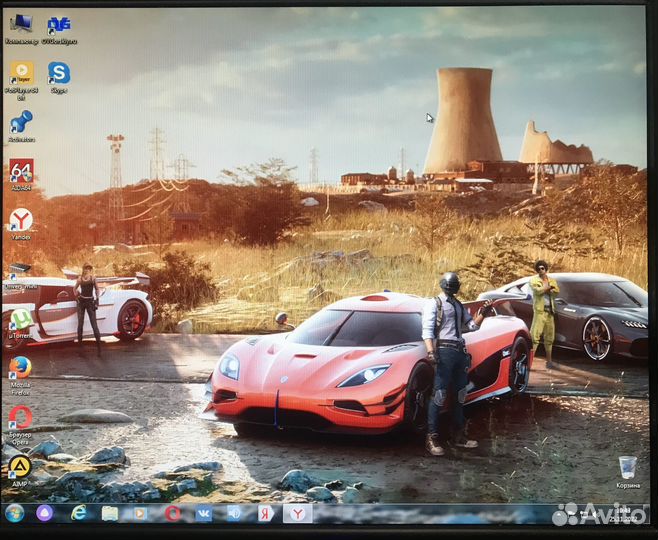Switch to the active Yandex Browser taskbar button
Viewport: 658px width, 540px height.
[x=298, y=514]
